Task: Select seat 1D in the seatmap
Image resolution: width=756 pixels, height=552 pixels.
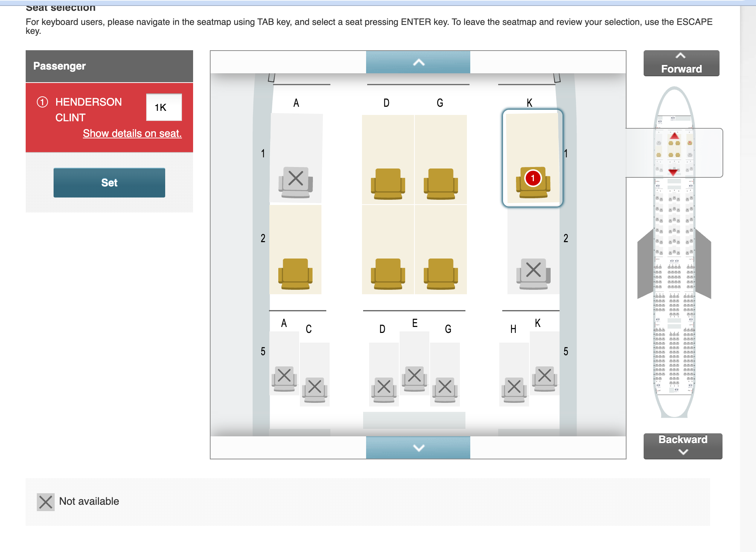Action: pos(388,182)
